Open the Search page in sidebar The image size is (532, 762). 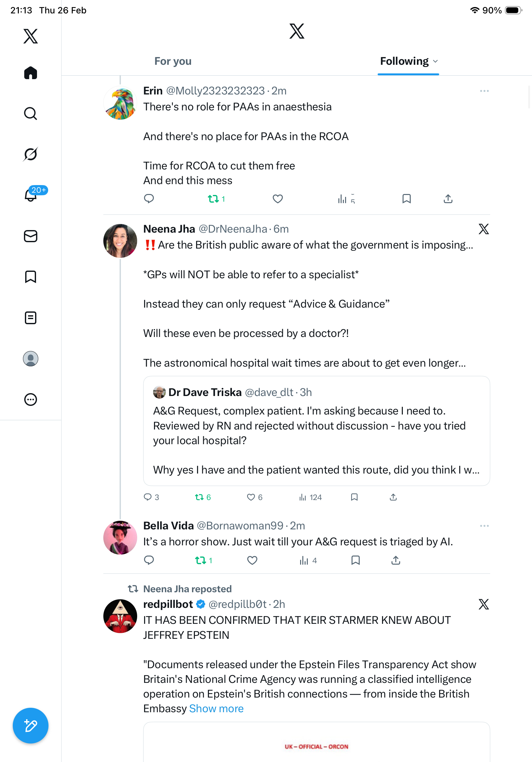click(31, 114)
